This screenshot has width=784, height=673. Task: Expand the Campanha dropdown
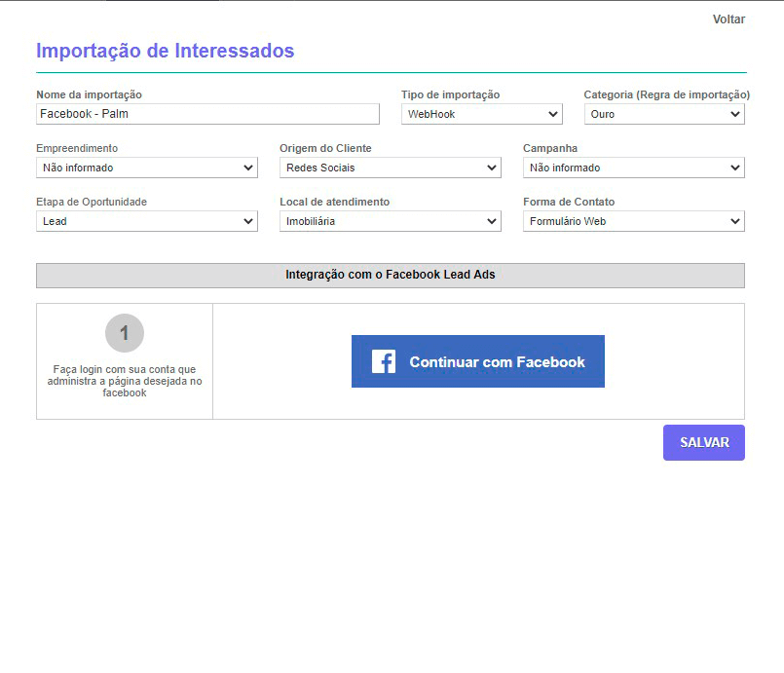pos(633,168)
